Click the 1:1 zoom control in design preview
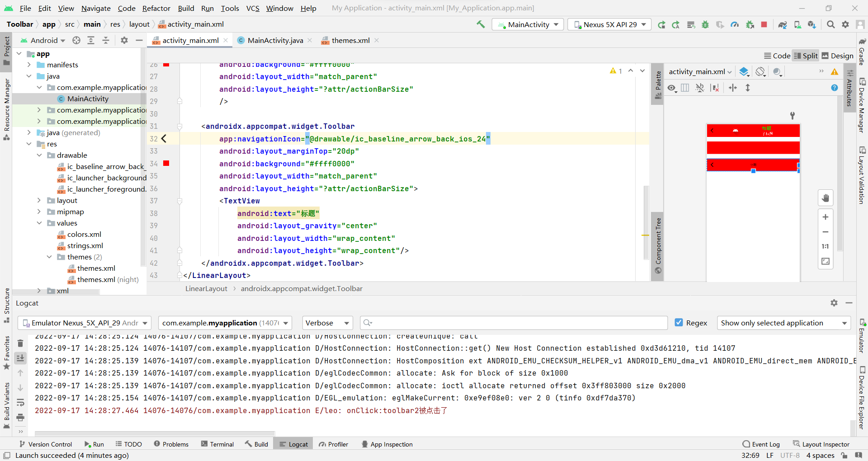Image resolution: width=868 pixels, height=461 pixels. click(825, 246)
